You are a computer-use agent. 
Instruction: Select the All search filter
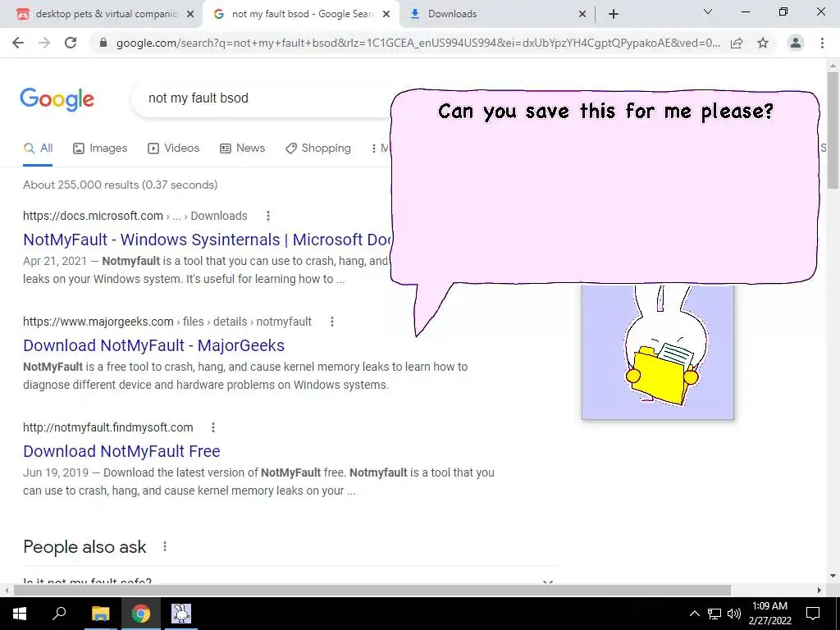pos(38,148)
